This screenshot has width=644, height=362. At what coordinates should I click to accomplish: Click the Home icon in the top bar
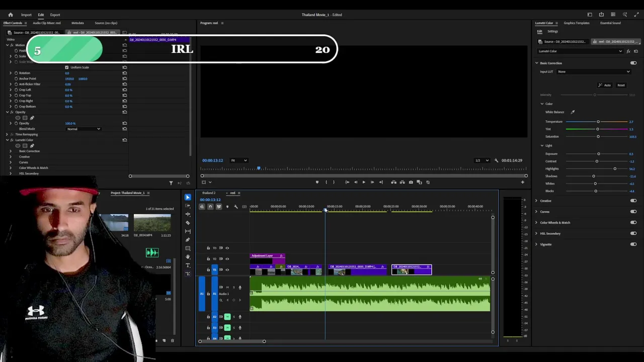click(11, 15)
